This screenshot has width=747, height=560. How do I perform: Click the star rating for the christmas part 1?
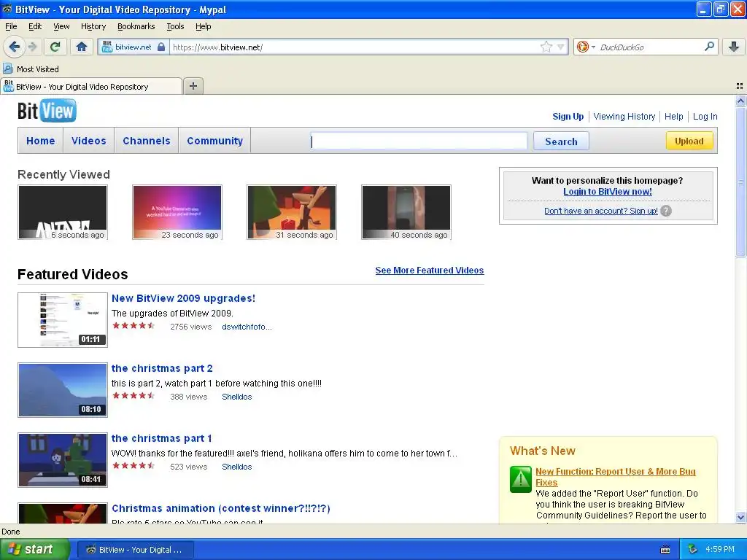pyautogui.click(x=134, y=466)
